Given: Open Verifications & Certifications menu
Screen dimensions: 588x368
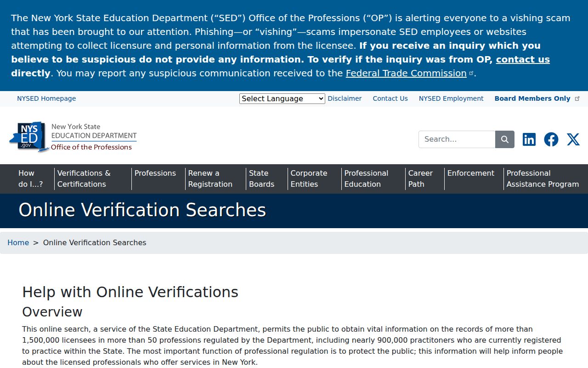Looking at the screenshot, I should click(x=84, y=178).
